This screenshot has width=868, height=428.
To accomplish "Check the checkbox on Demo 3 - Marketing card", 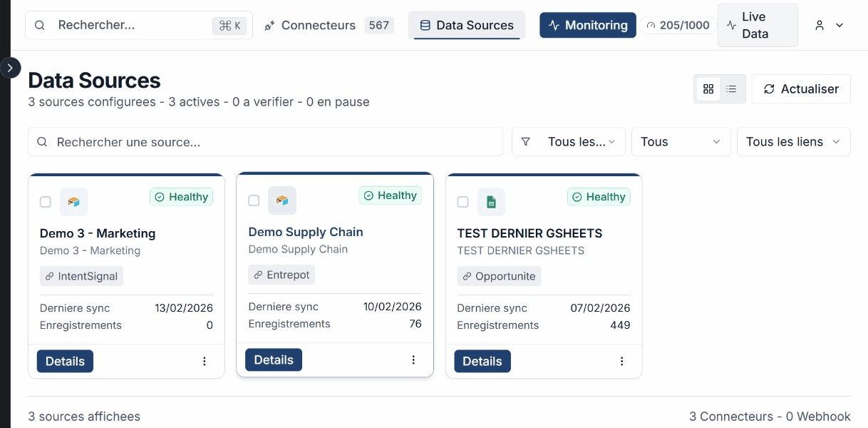I will click(46, 202).
